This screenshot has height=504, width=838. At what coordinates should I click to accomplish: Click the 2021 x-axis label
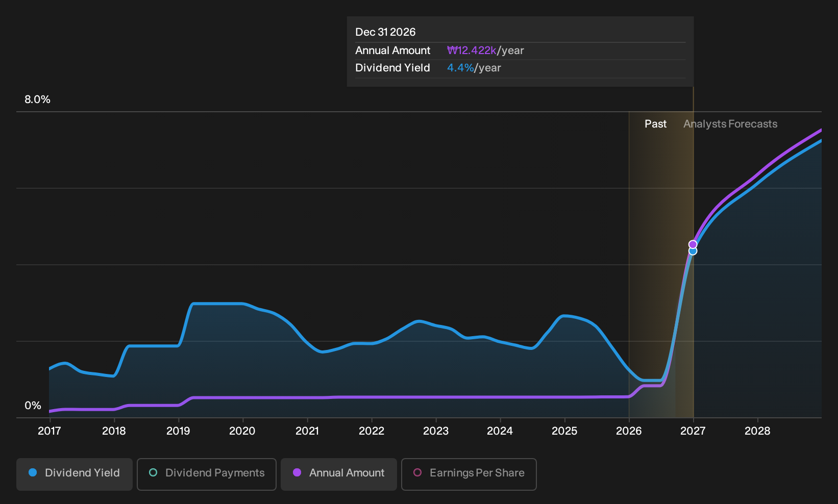click(x=307, y=431)
